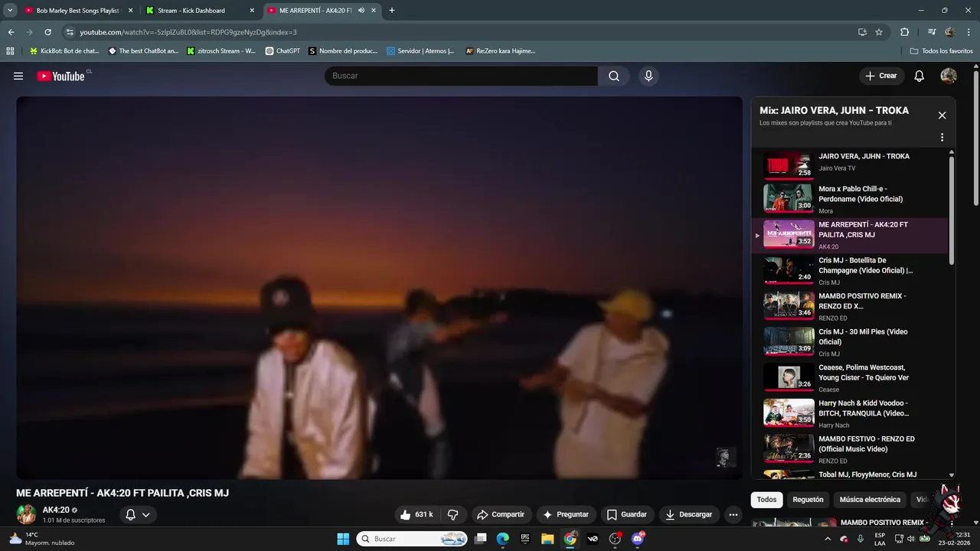Open the Chrome apps grid shortcut

click(10, 51)
